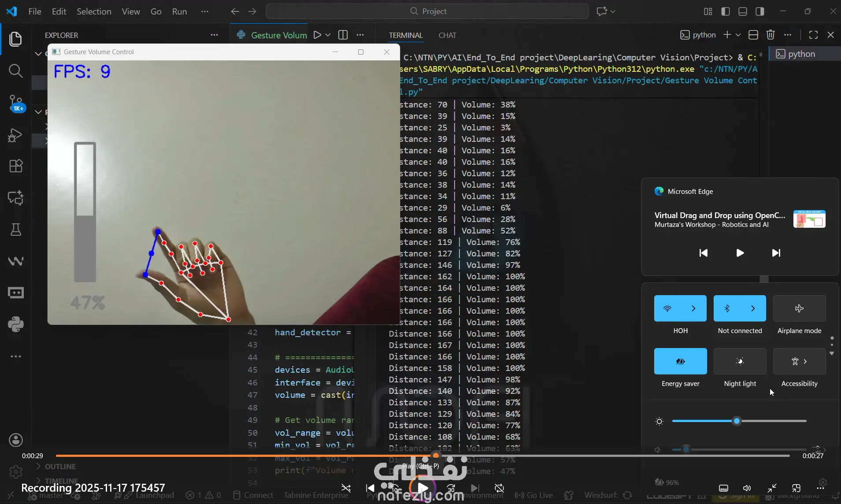Open the launch profile dropdown beside new terminal
841x504 pixels.
(738, 35)
